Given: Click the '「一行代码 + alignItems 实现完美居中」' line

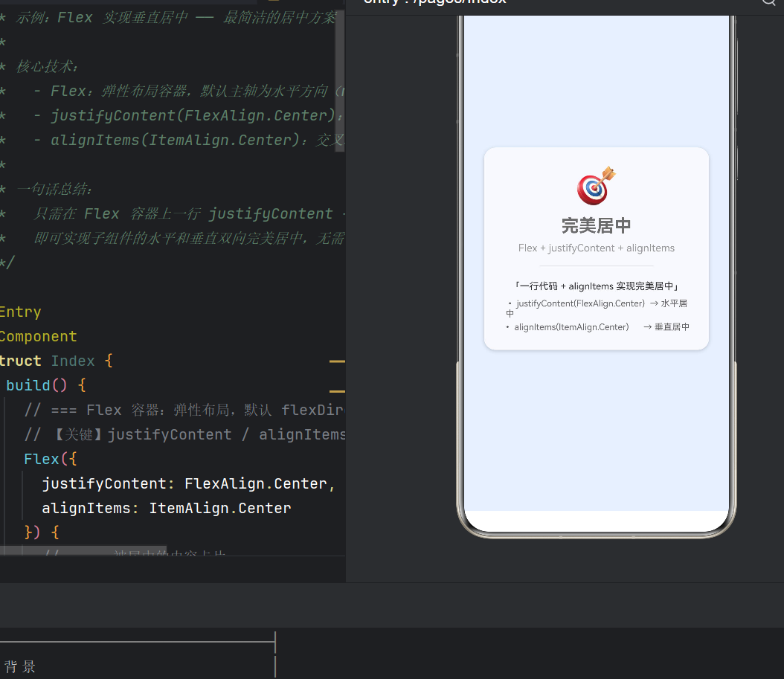Looking at the screenshot, I should click(596, 286).
